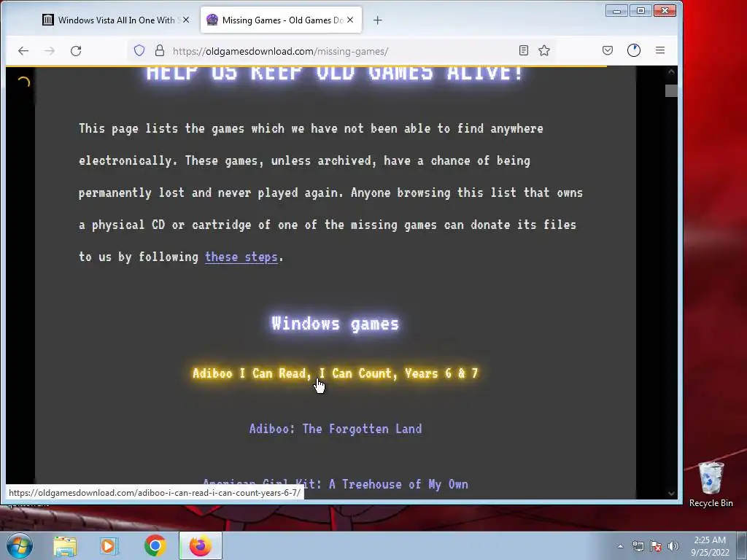This screenshot has height=560, width=747.
Task: Reload the current page
Action: pos(76,51)
